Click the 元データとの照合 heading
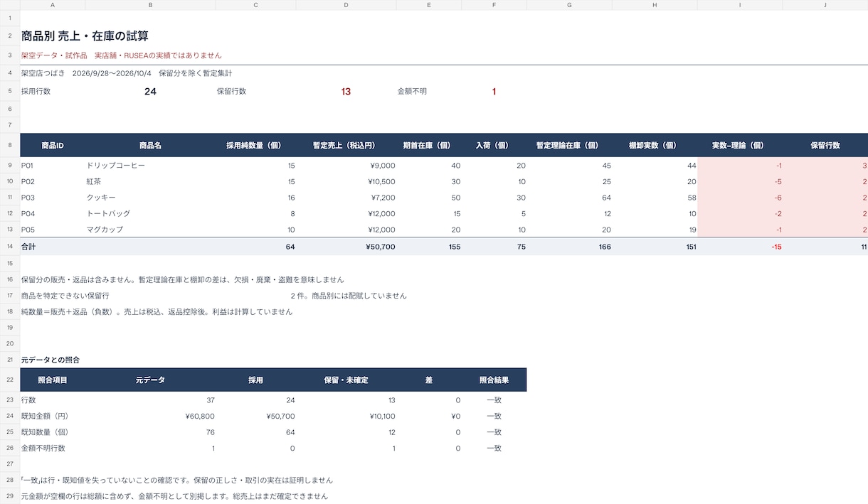 pyautogui.click(x=51, y=360)
